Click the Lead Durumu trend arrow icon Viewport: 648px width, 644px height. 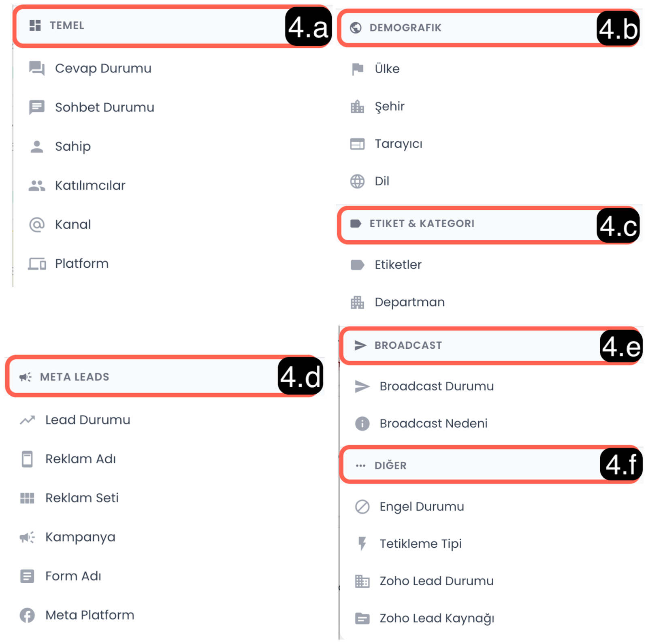(x=27, y=420)
